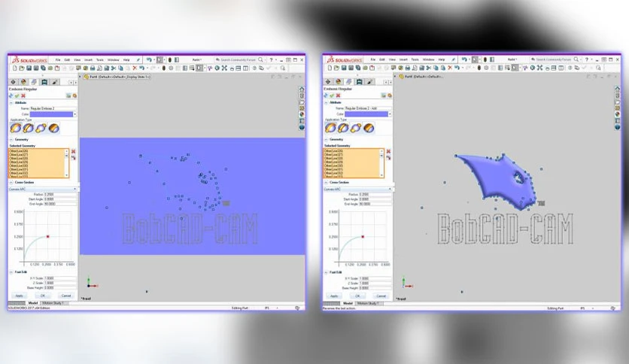Click blue globe icon in left task pane
This screenshot has width=629, height=364.
[x=302, y=127]
